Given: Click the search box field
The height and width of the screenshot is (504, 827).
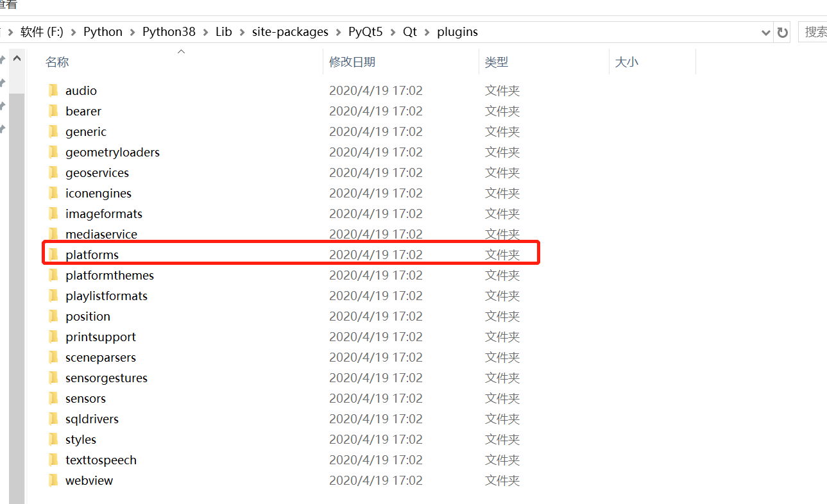Looking at the screenshot, I should click(813, 32).
